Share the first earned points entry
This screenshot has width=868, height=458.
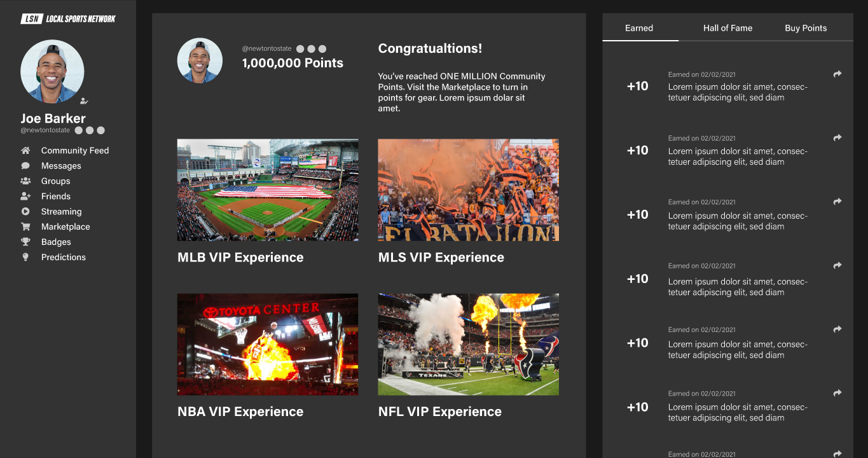(x=837, y=74)
